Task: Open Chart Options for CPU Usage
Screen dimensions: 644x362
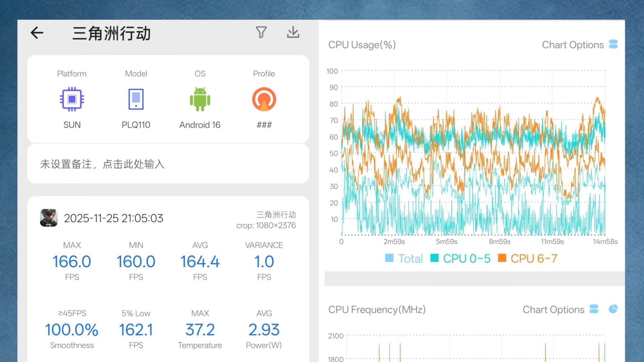Action: [x=573, y=45]
